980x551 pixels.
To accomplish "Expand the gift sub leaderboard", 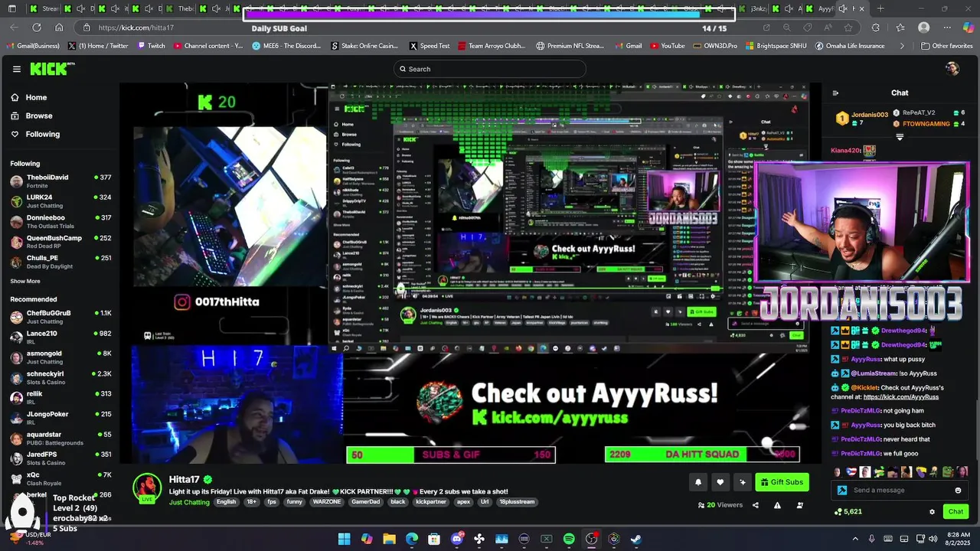I will pyautogui.click(x=900, y=138).
